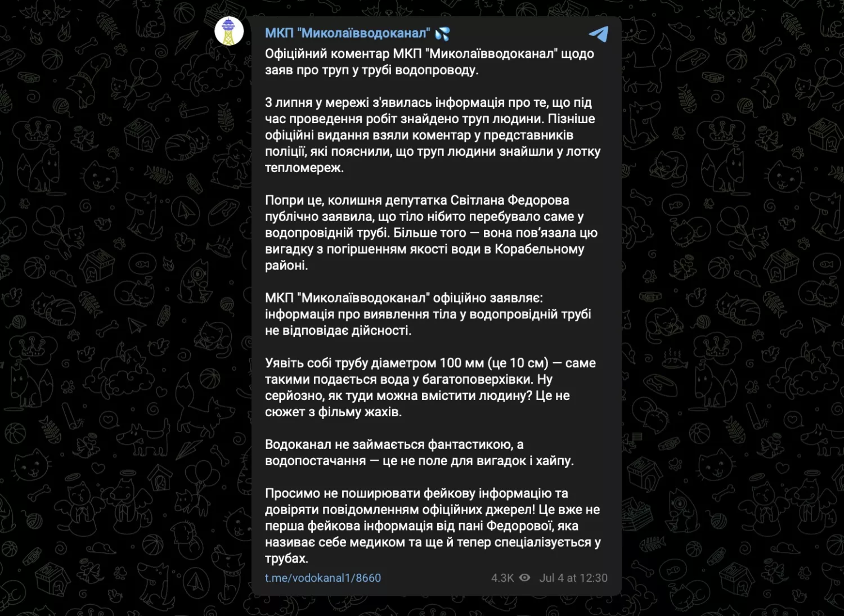The image size is (844, 616).
Task: Click the paragraph starting "Уявіть собі трубу"
Action: pos(430,387)
